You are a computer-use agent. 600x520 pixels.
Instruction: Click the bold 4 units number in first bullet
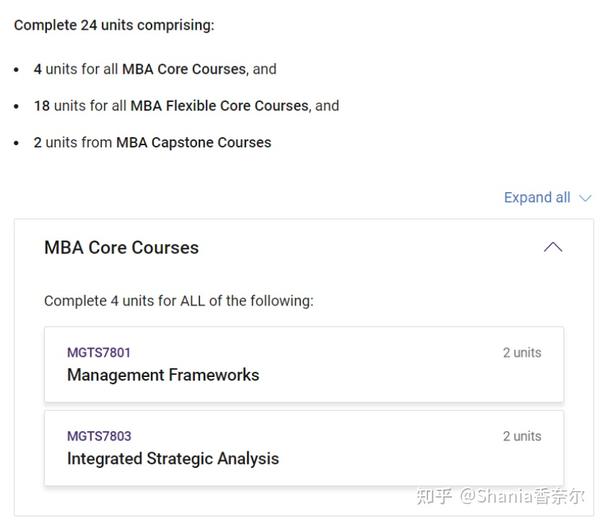point(38,69)
